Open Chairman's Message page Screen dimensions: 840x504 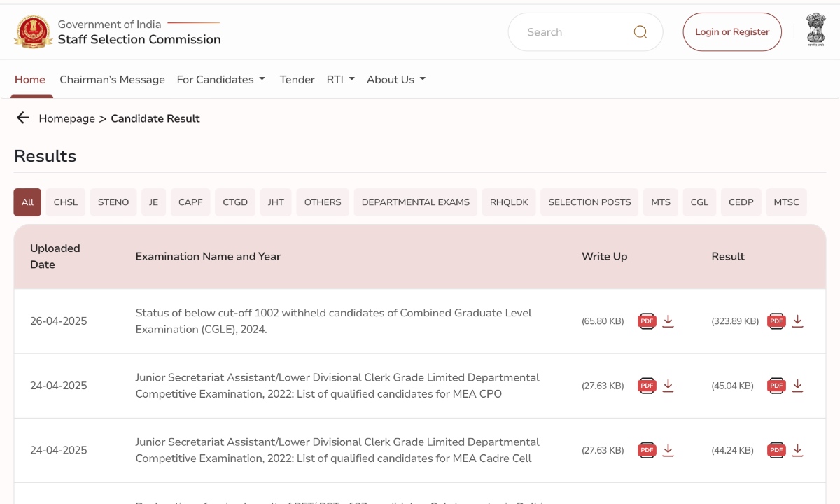click(x=112, y=79)
